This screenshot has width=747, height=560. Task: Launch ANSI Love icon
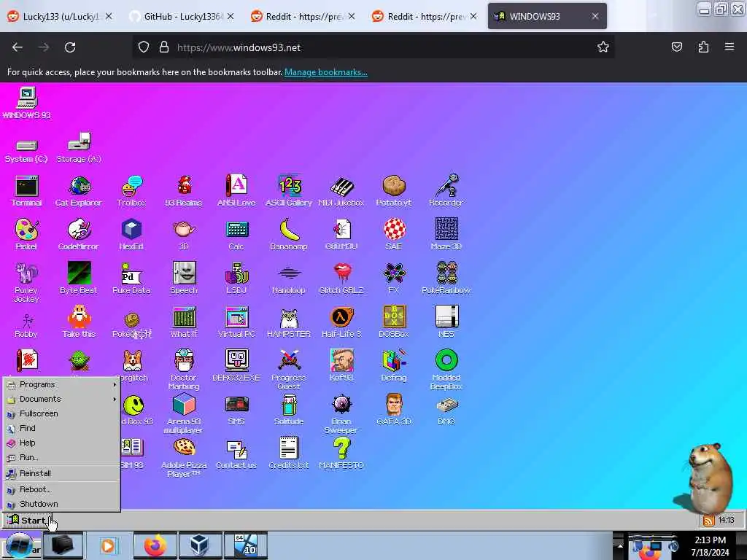tap(236, 190)
